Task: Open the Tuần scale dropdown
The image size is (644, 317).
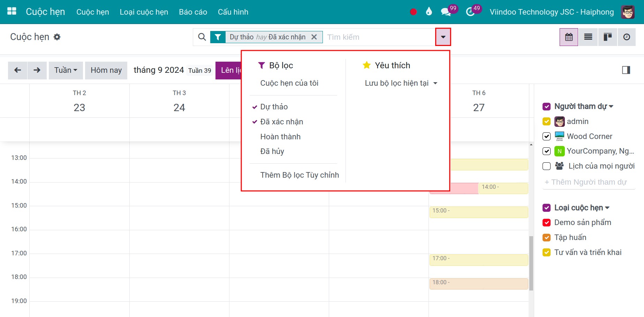Action: pos(66,70)
